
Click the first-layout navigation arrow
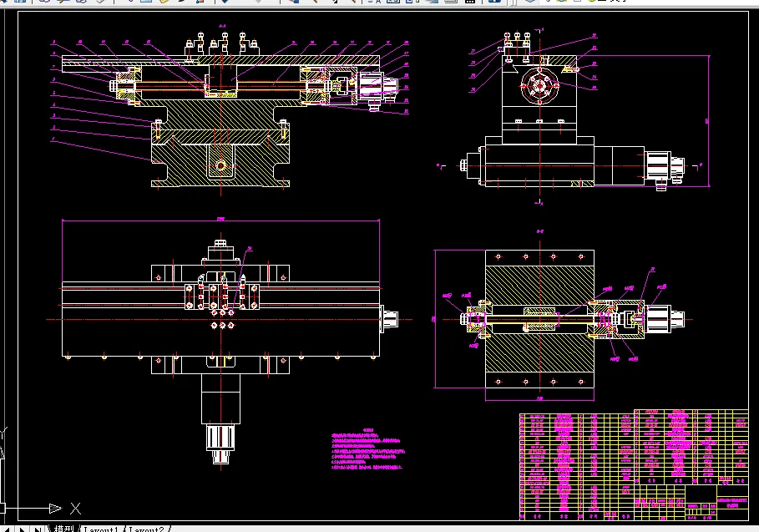point(7,528)
